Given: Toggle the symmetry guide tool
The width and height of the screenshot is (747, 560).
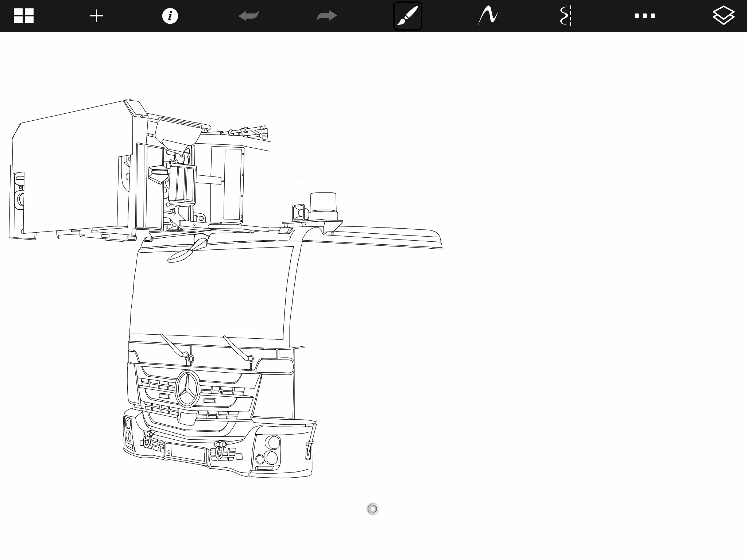Looking at the screenshot, I should coord(566,16).
